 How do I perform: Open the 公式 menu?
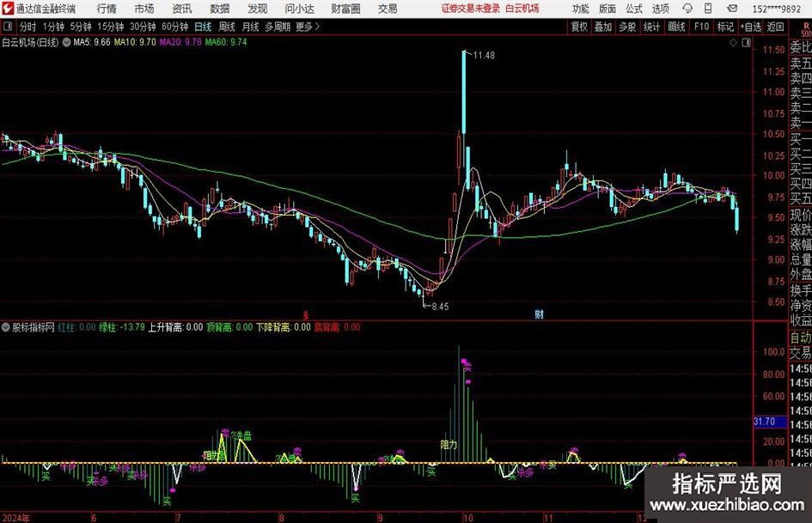634,9
